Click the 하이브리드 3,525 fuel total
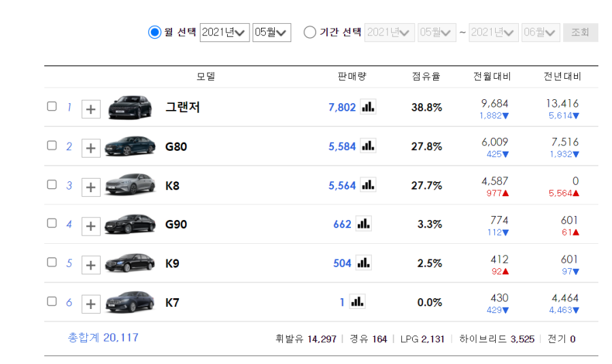Viewport: 612px width, 364px height. [x=497, y=339]
